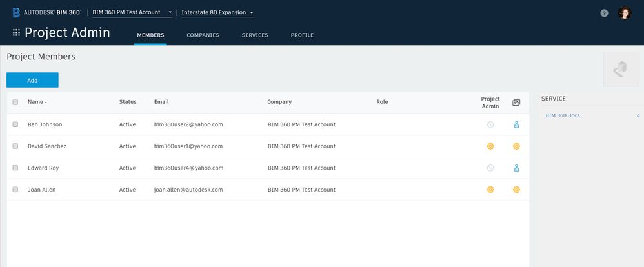Click Joan Allen's Active status
Image resolution: width=644 pixels, height=267 pixels.
127,190
